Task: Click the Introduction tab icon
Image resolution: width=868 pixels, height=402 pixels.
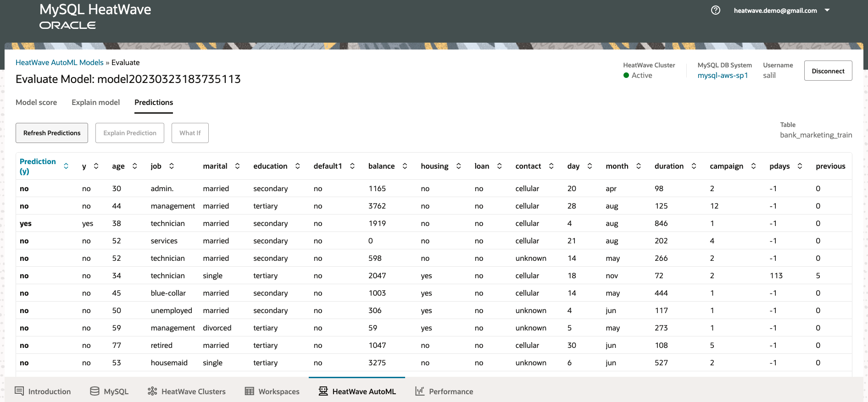Action: [x=19, y=391]
